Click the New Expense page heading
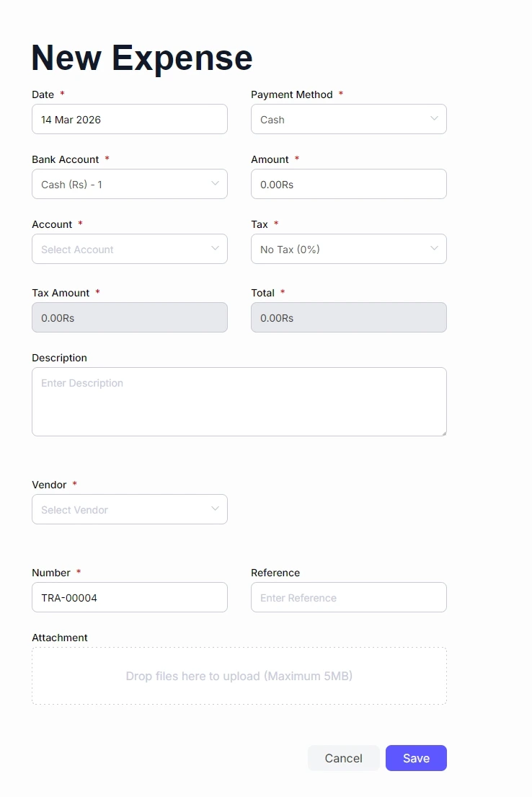Screen dimensions: 532x797 (x=142, y=58)
